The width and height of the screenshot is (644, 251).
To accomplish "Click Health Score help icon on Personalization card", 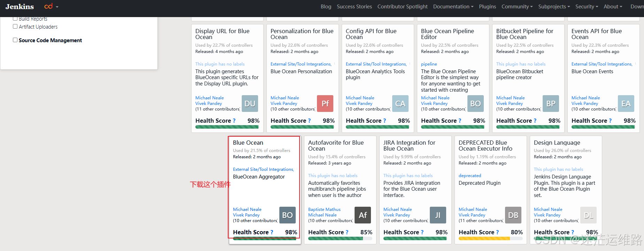I will [309, 121].
